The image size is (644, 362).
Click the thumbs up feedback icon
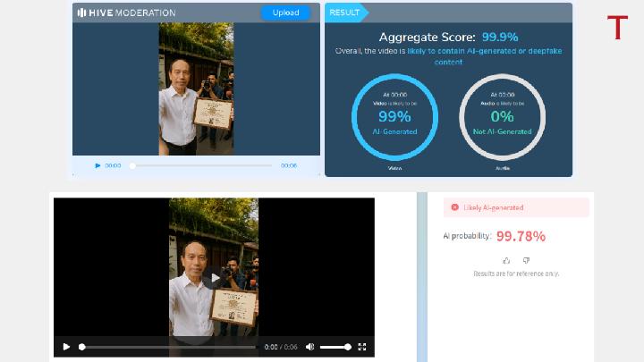[x=507, y=260]
